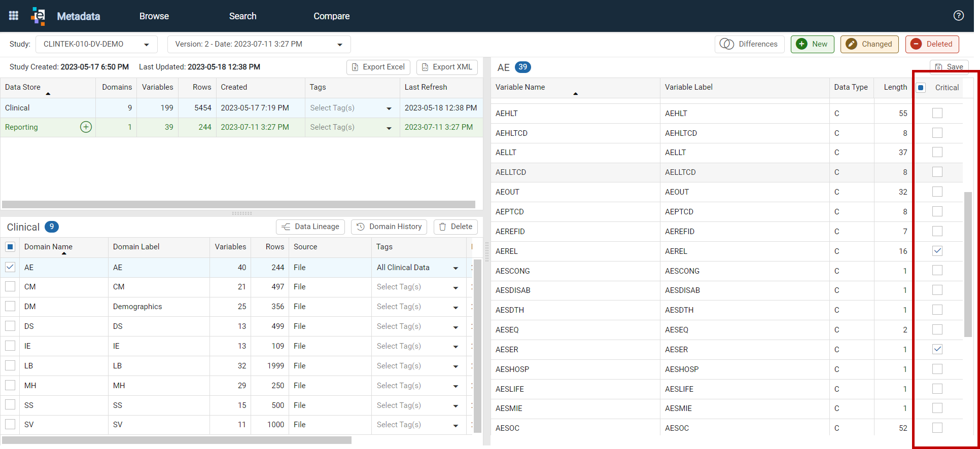The width and height of the screenshot is (980, 449).
Task: Select the AELLTCD variable name
Action: point(511,172)
